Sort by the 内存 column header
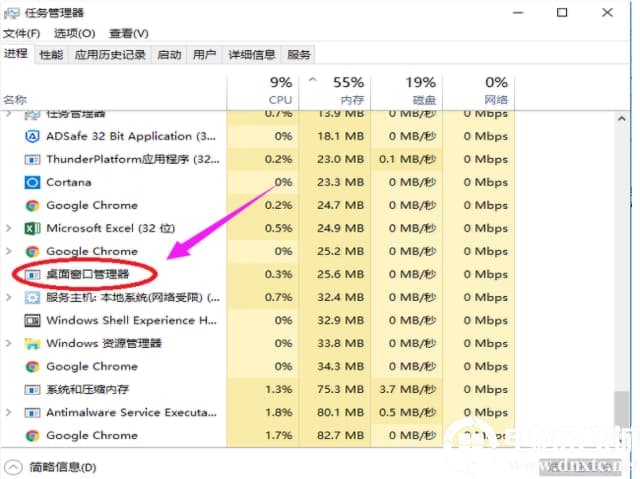The width and height of the screenshot is (640, 479). click(x=335, y=92)
